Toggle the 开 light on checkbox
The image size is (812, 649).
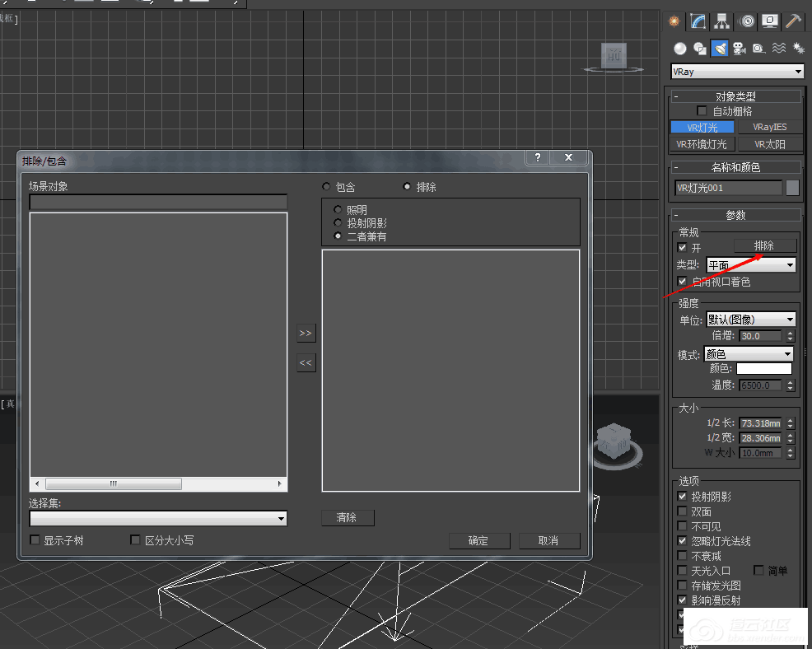coord(683,248)
